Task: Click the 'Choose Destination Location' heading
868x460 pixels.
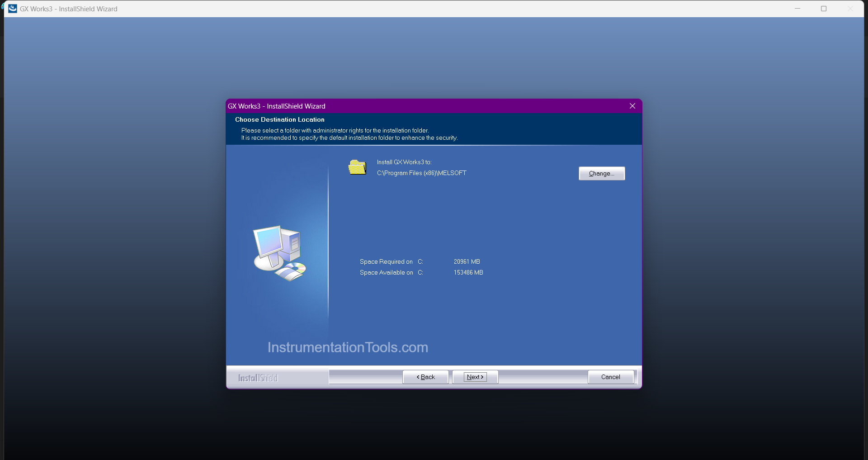Action: point(280,119)
